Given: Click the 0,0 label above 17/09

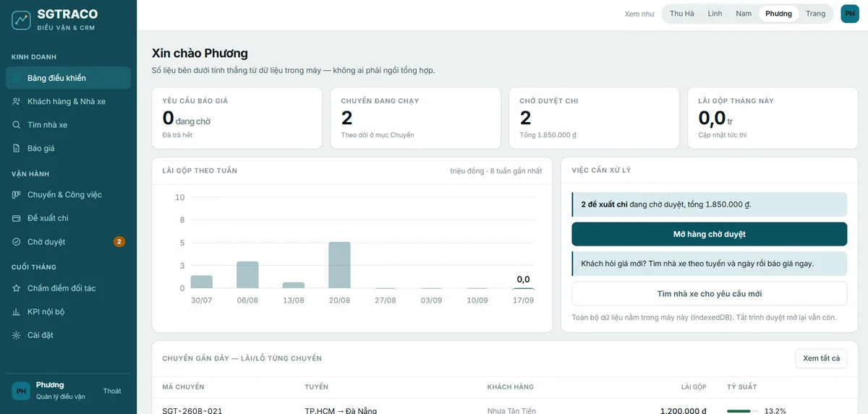Looking at the screenshot, I should (x=523, y=280).
